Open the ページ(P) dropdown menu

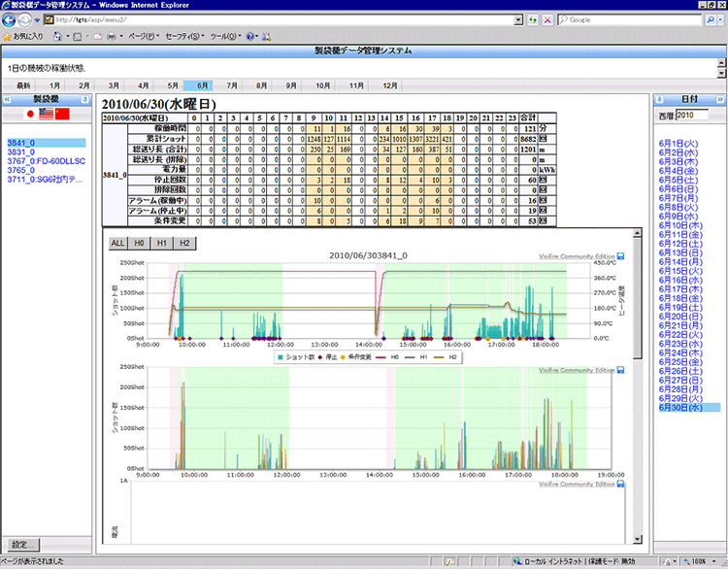[144, 36]
